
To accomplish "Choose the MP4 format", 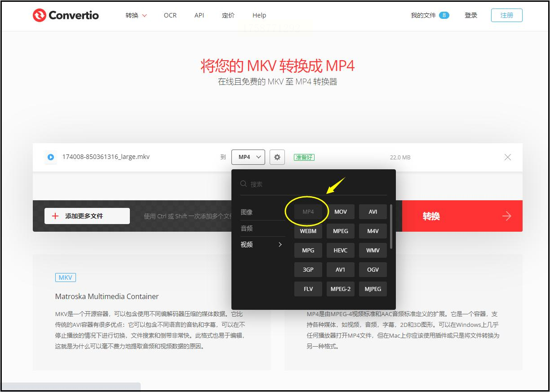I will tap(308, 212).
